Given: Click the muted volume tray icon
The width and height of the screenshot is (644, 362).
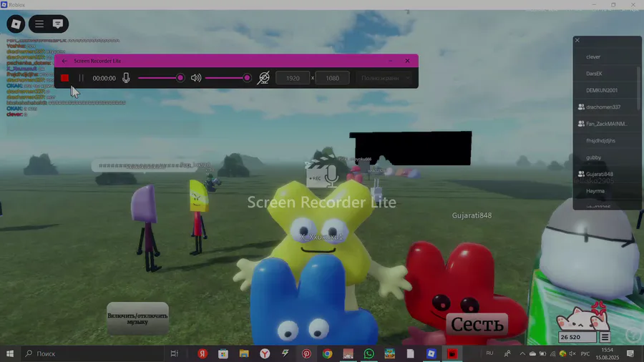Looking at the screenshot, I should (572, 353).
